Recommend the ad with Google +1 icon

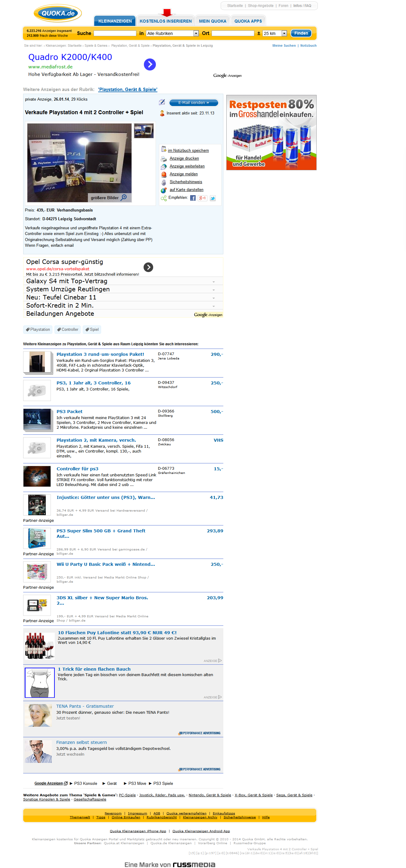tap(202, 198)
